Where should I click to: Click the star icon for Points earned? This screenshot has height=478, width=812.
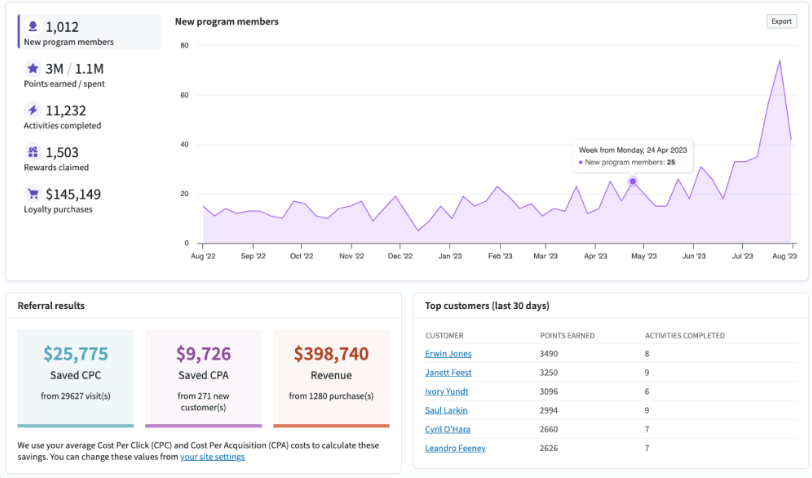(33, 68)
